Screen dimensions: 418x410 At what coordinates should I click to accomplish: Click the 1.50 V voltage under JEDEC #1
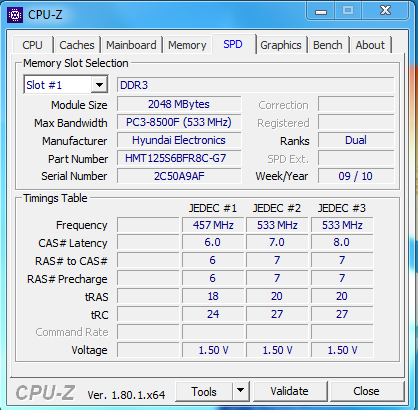(x=213, y=350)
